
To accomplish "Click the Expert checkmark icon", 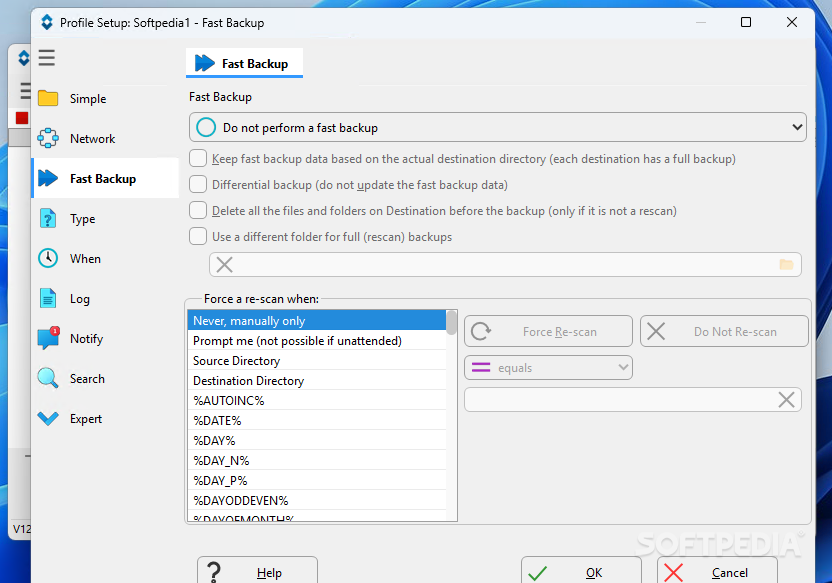I will 48,419.
